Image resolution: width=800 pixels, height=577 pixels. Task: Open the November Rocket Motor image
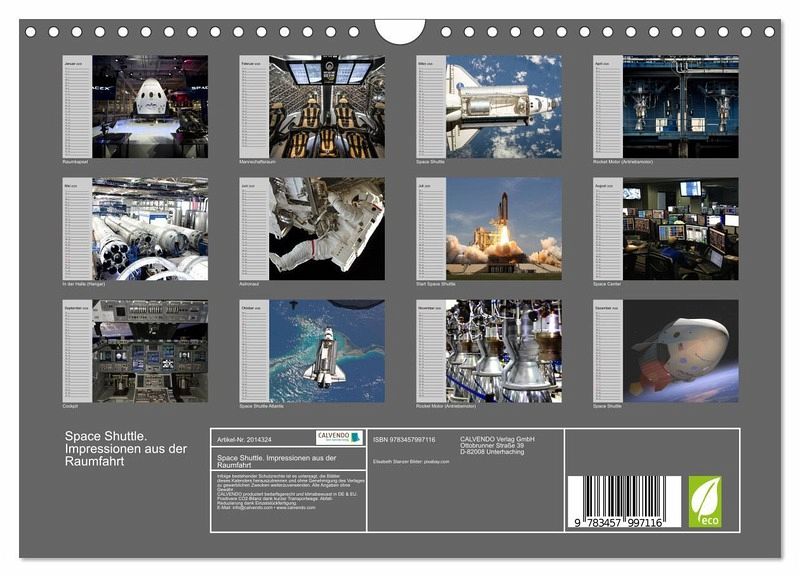(x=503, y=351)
